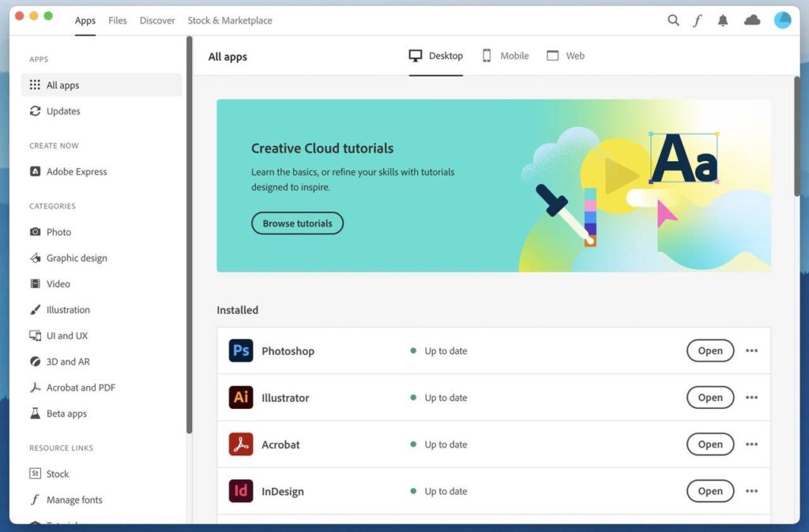Open the Stock & Marketplace tab
Viewport: 809px width, 532px height.
(230, 21)
